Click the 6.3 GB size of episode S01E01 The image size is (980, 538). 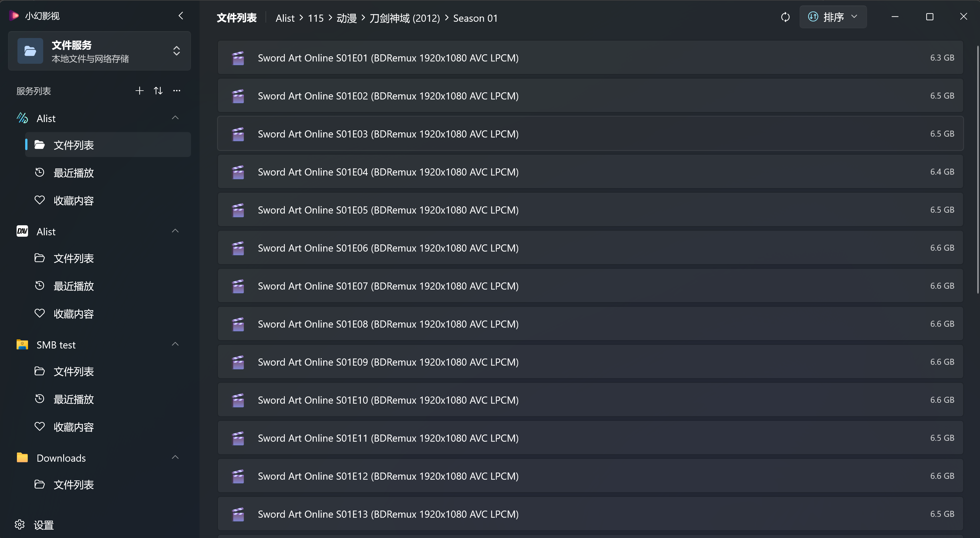click(x=942, y=58)
